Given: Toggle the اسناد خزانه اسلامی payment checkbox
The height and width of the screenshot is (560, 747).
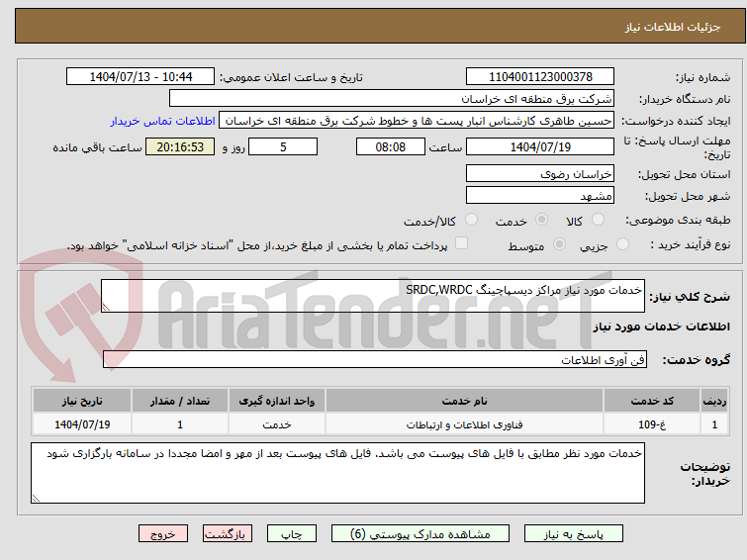Looking at the screenshot, I should [461, 243].
